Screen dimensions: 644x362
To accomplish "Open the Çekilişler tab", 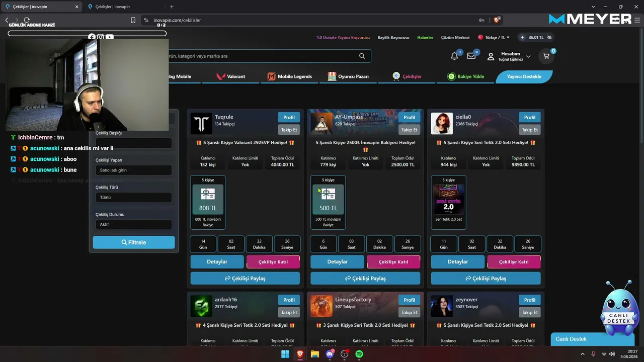I will [x=407, y=76].
